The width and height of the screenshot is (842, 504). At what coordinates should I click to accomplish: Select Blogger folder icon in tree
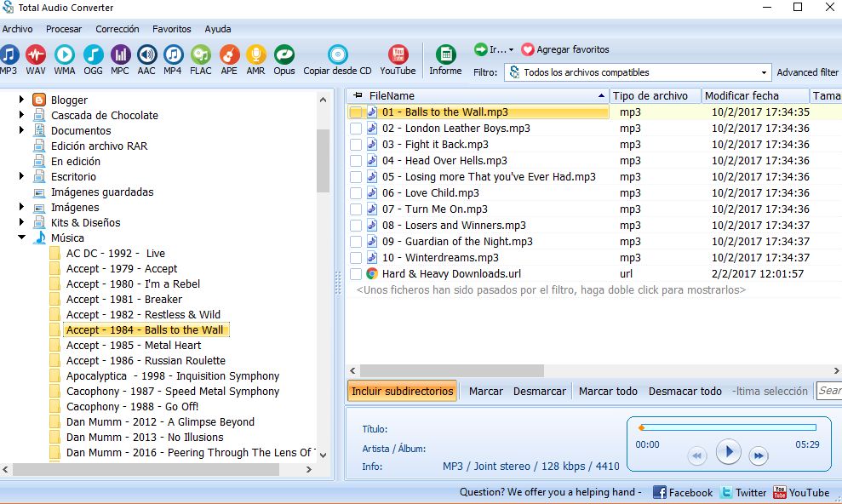[x=39, y=100]
